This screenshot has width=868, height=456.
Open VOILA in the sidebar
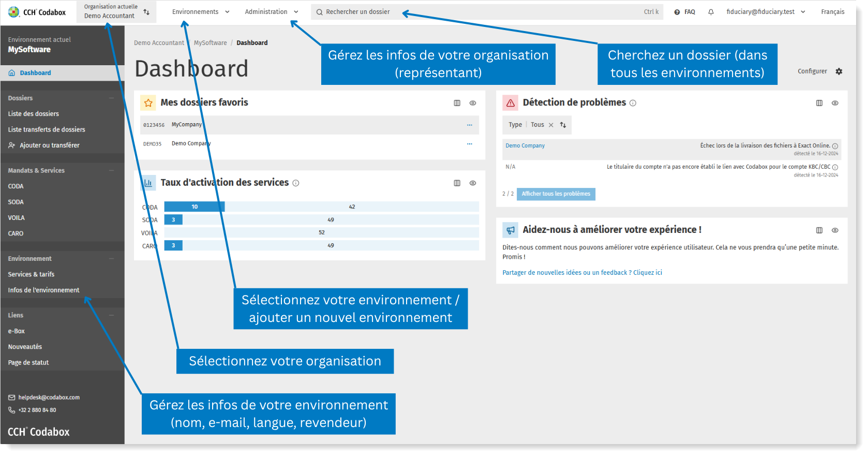(x=17, y=218)
